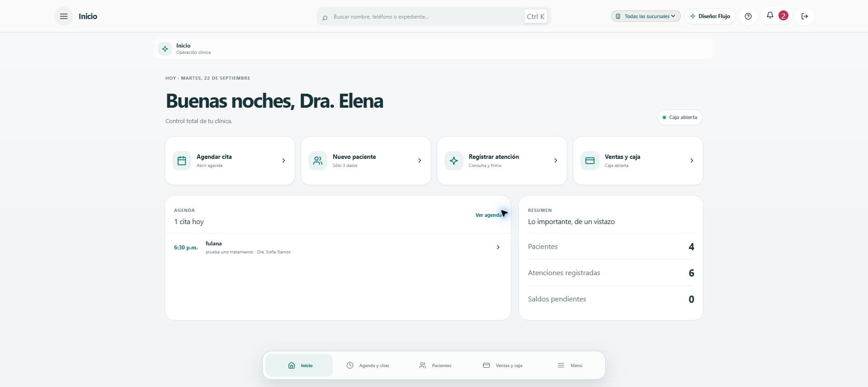Click the sparkle icon beside Inicio breadcrumb
This screenshot has width=868, height=387.
pos(165,49)
